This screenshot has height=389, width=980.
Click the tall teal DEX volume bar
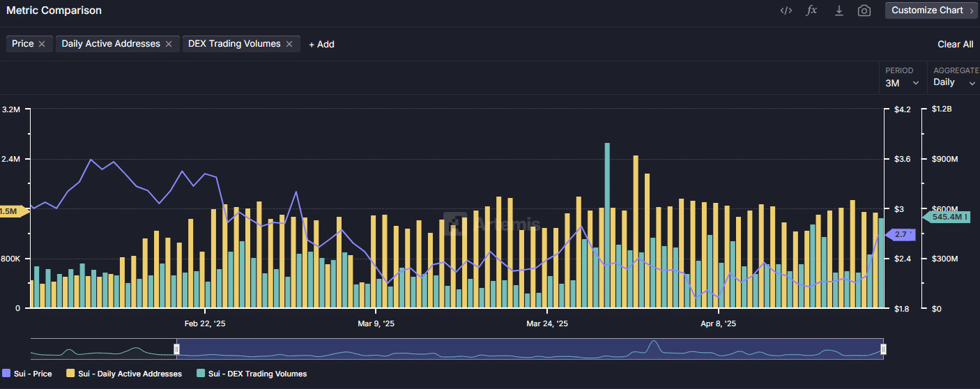(x=607, y=223)
